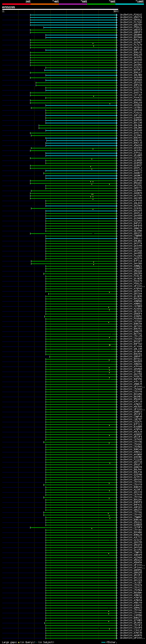
Task: Select the UniRef100_Q6UNK7 label
Action: 131,175
